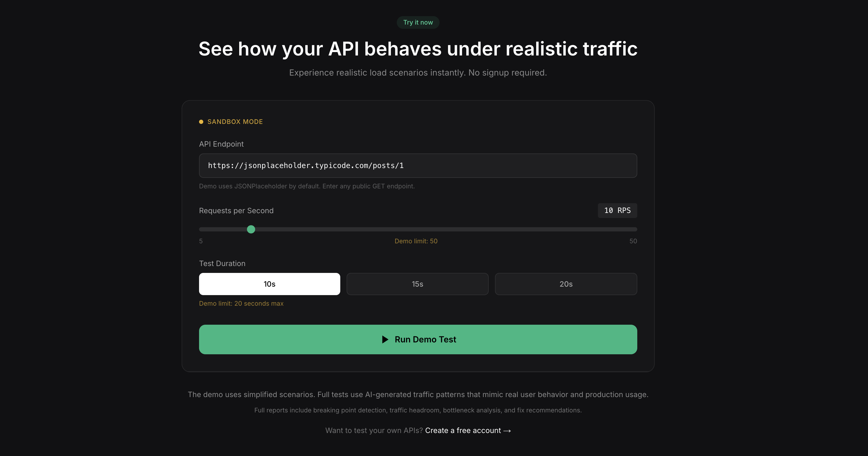This screenshot has width=868, height=456.
Task: Select the 20s test duration
Action: click(566, 284)
